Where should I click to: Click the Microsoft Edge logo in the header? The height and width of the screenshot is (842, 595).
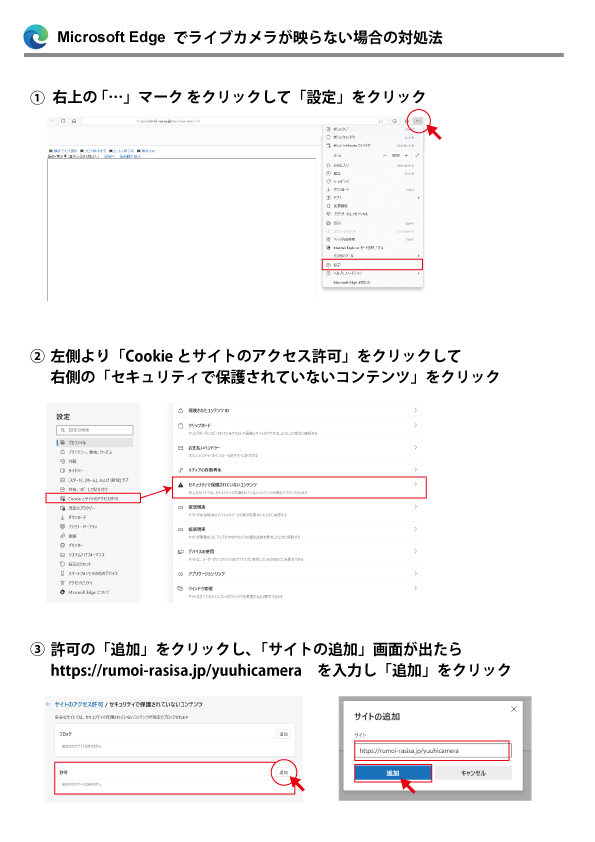pyautogui.click(x=36, y=37)
